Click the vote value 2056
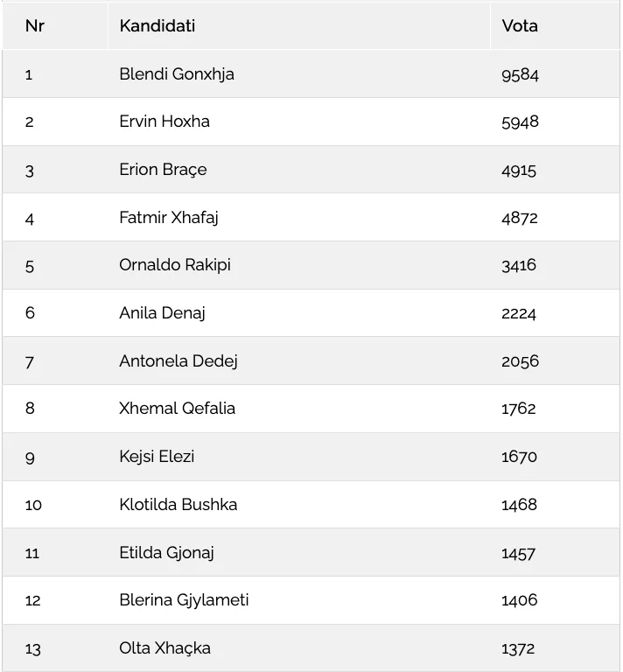623x672 pixels. [520, 361]
